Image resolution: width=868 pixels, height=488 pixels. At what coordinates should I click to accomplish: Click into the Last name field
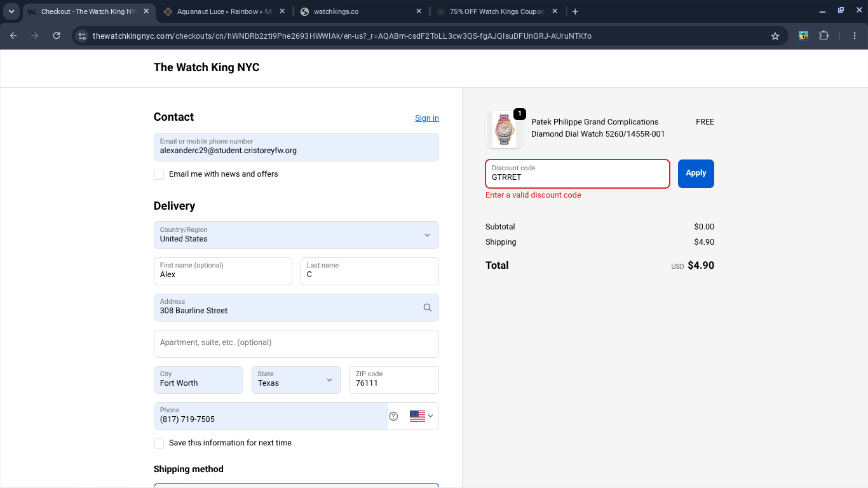(370, 271)
